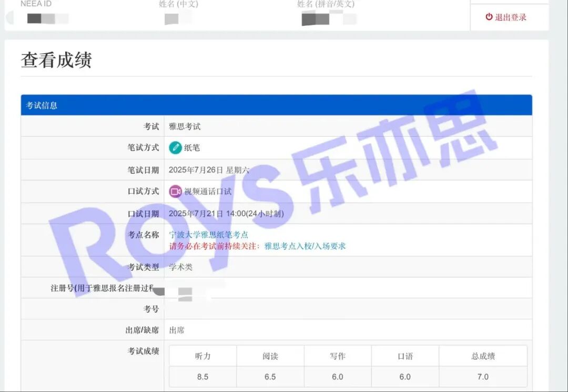Image resolution: width=568 pixels, height=392 pixels.
Task: Select the pencil icon beside 纸笔
Action: click(176, 148)
